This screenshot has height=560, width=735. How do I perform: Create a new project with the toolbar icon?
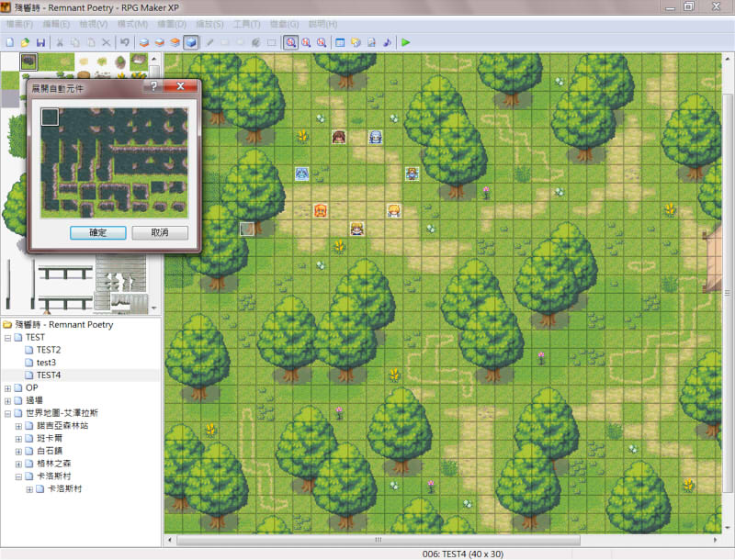10,42
